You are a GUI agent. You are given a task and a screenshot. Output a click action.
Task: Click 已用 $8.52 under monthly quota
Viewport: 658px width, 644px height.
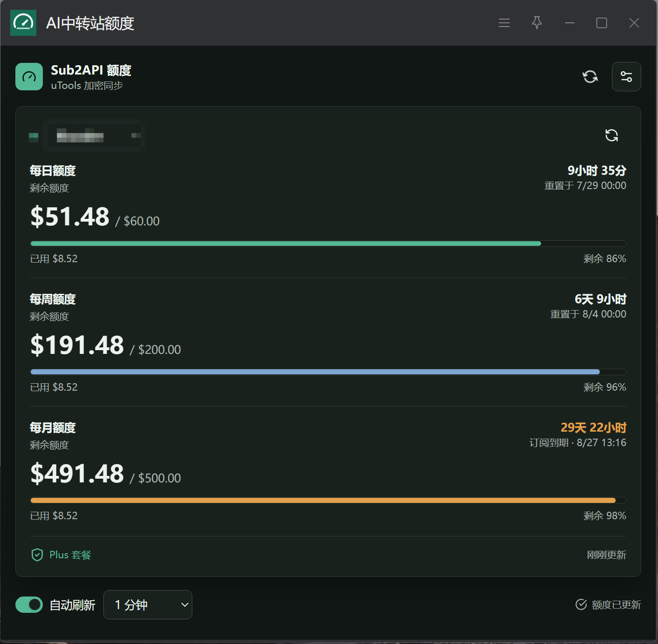[54, 516]
